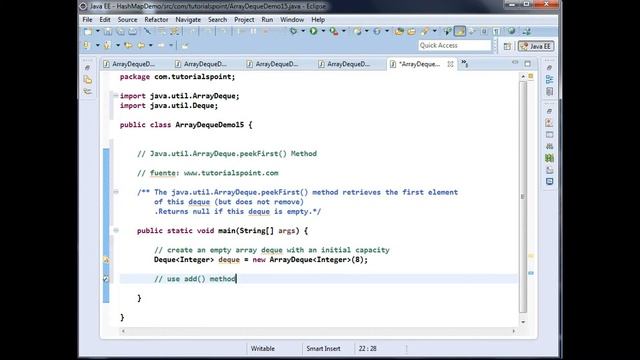Click the quick-fix marker beside the Deque declaration
640x360 pixels.
tap(106, 260)
